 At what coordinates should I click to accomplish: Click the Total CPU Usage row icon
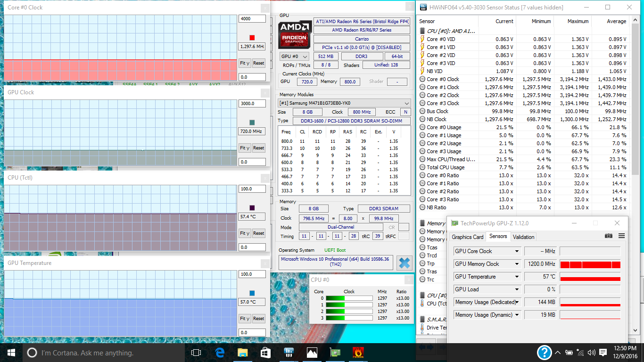coord(422,167)
